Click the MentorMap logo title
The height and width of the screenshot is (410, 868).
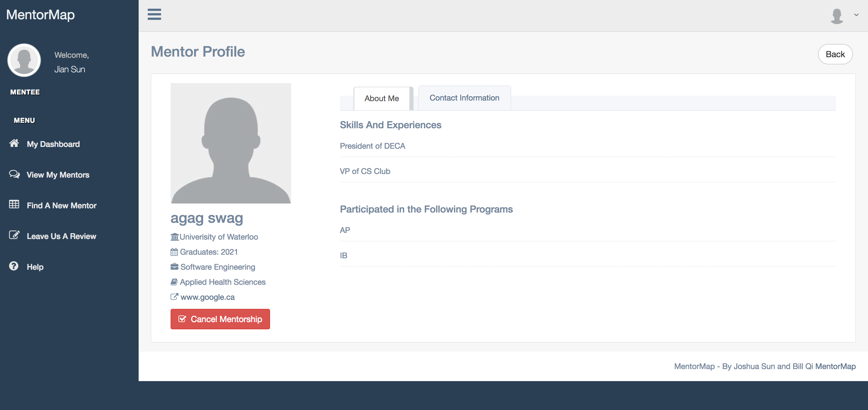click(x=40, y=15)
